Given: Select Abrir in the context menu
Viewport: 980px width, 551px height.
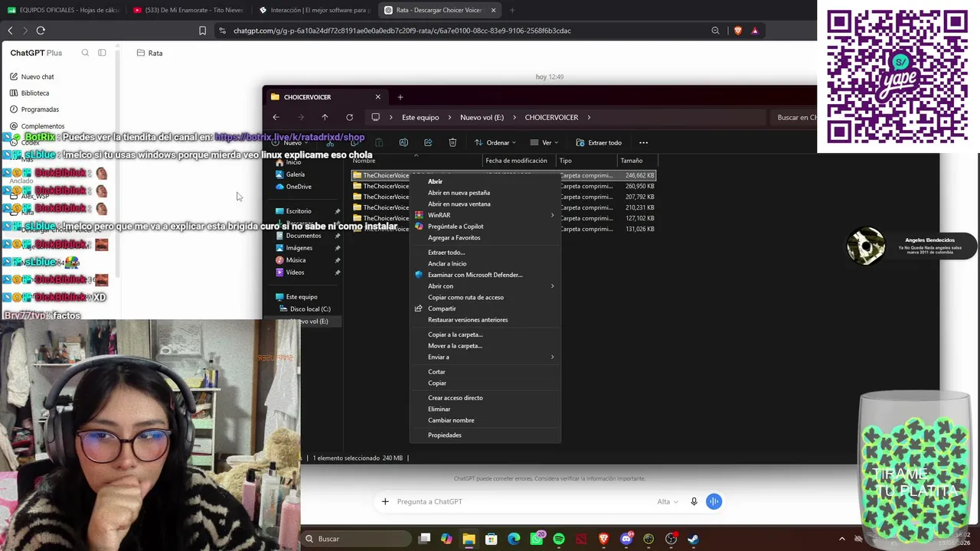Looking at the screenshot, I should tap(485, 181).
